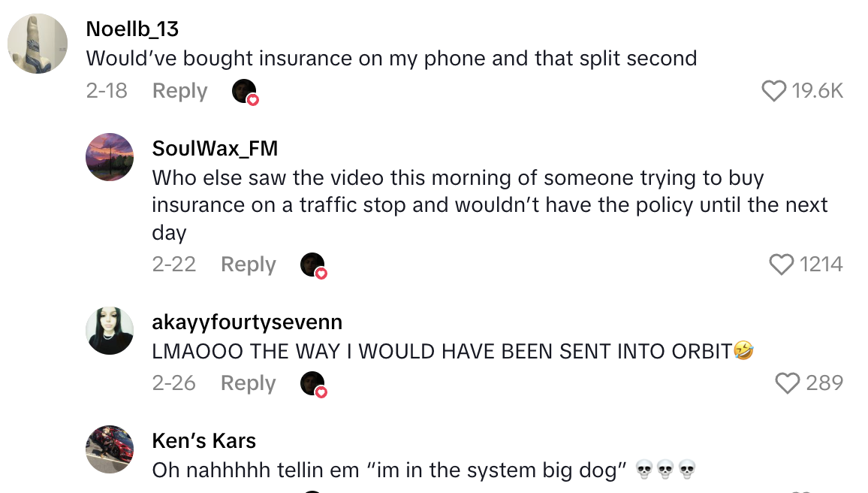This screenshot has height=493, width=868.
Task: Go to the Noellb_13 username link
Action: (x=132, y=29)
